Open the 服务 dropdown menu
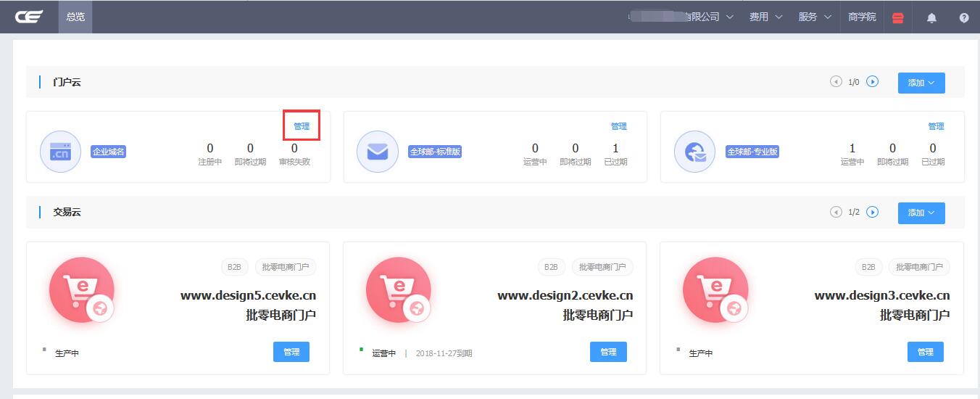This screenshot has height=399, width=980. [814, 17]
